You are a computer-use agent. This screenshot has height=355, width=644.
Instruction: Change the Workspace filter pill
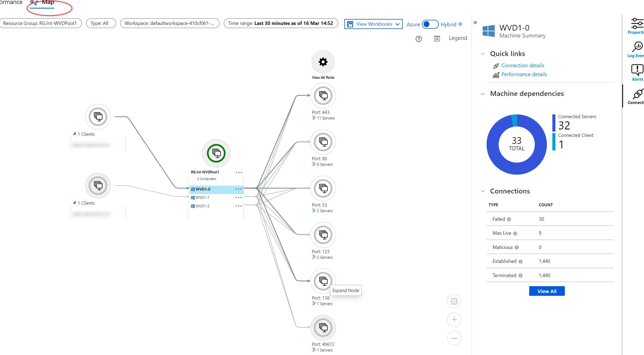pos(170,23)
